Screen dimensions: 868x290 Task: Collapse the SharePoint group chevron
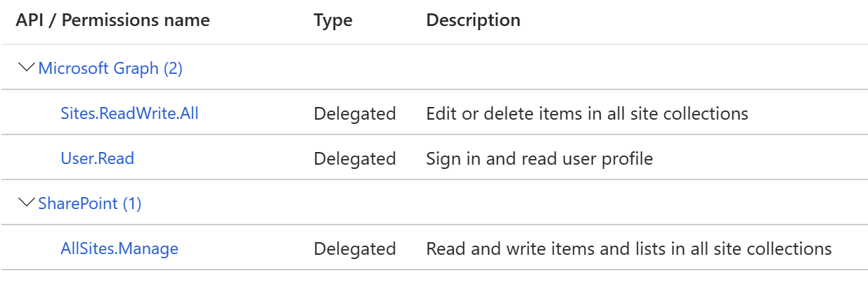point(27,203)
